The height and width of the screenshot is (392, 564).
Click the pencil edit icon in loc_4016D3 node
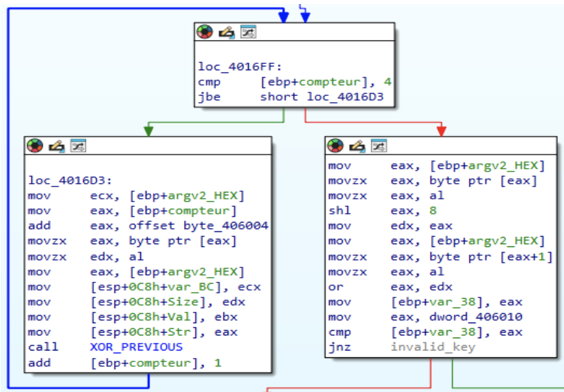[56, 146]
